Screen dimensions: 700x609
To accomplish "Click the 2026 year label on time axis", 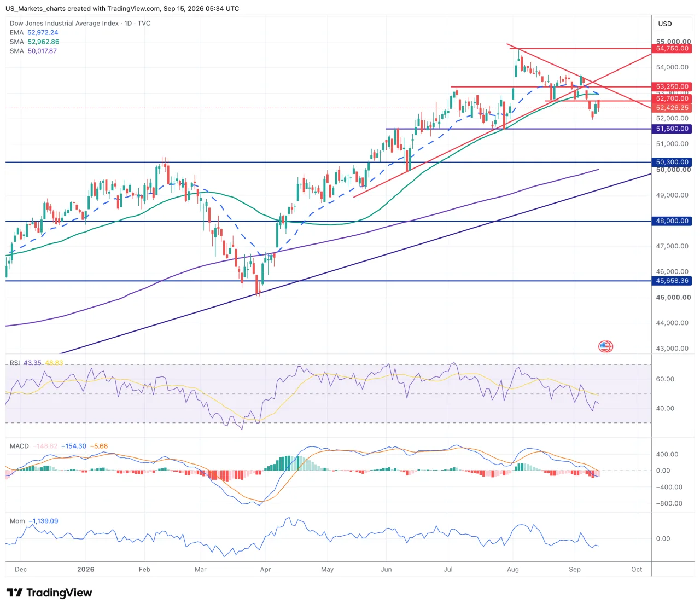I will [x=86, y=569].
